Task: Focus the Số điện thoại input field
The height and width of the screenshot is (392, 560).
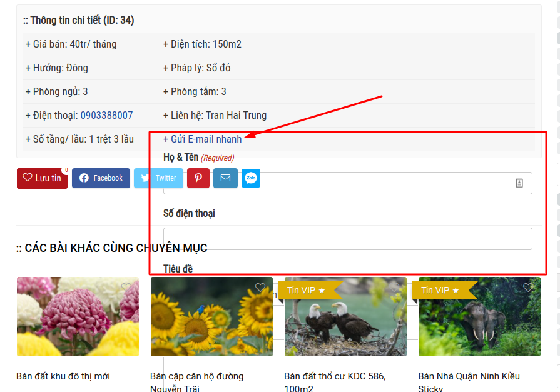Action: click(x=347, y=239)
